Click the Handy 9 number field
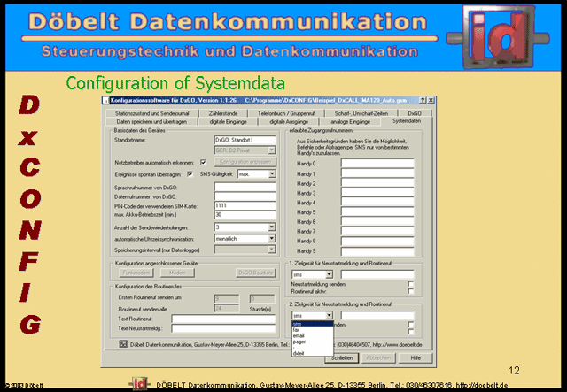The width and height of the screenshot is (567, 392). (x=377, y=250)
